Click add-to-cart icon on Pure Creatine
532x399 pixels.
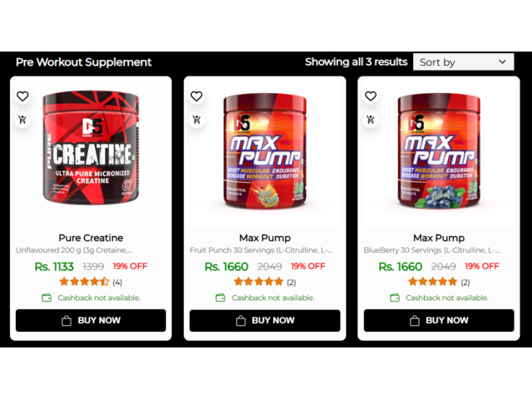(22, 120)
